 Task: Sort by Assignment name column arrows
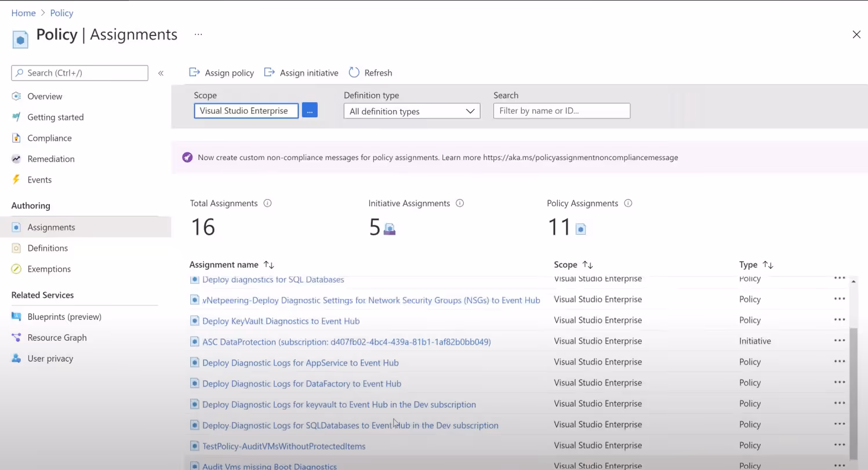click(268, 265)
